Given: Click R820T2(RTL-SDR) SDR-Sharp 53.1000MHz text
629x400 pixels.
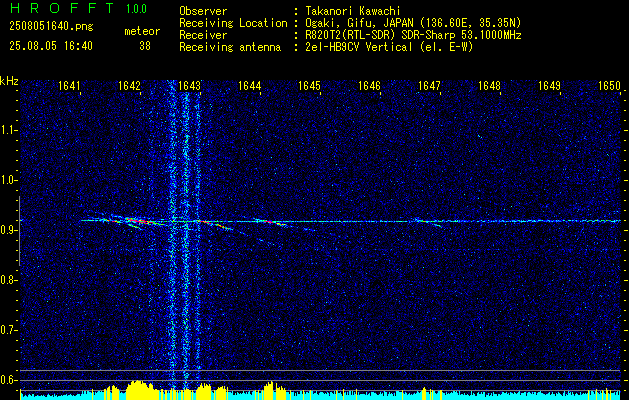Looking at the screenshot, I should 413,35.
